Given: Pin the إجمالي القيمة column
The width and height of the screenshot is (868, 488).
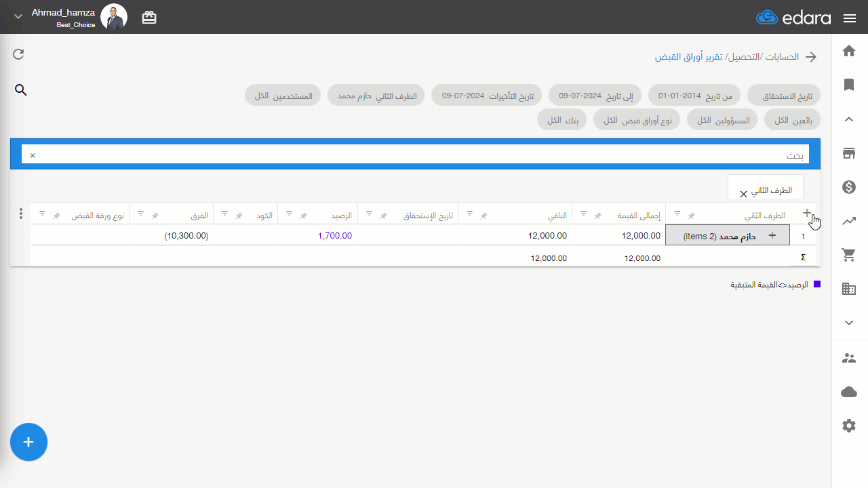Looking at the screenshot, I should coord(597,216).
